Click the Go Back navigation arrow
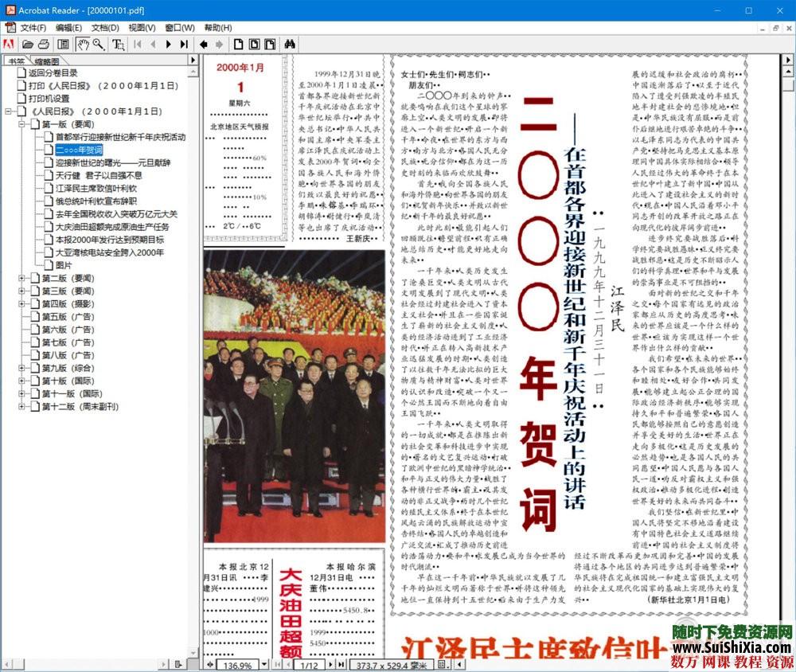The height and width of the screenshot is (672, 796). click(202, 45)
